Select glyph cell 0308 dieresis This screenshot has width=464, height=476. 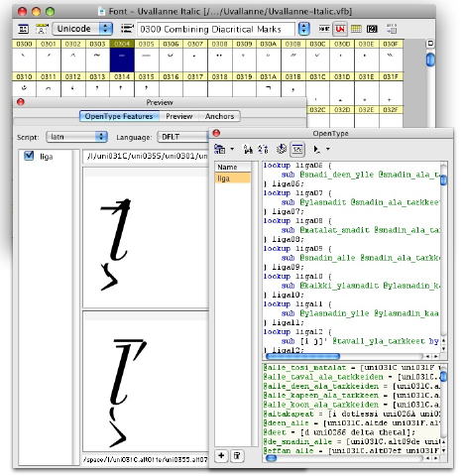click(220, 56)
